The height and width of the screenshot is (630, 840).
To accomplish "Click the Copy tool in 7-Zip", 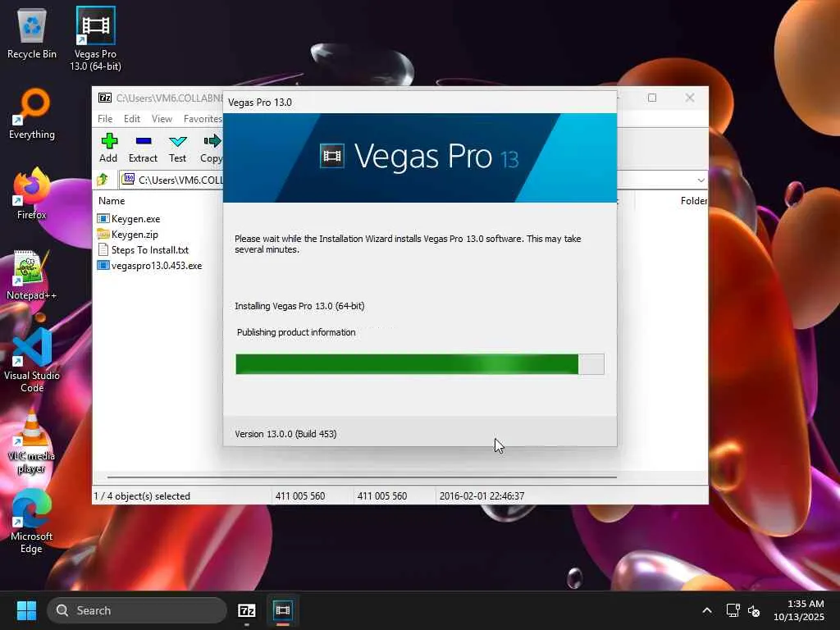I will [212, 148].
